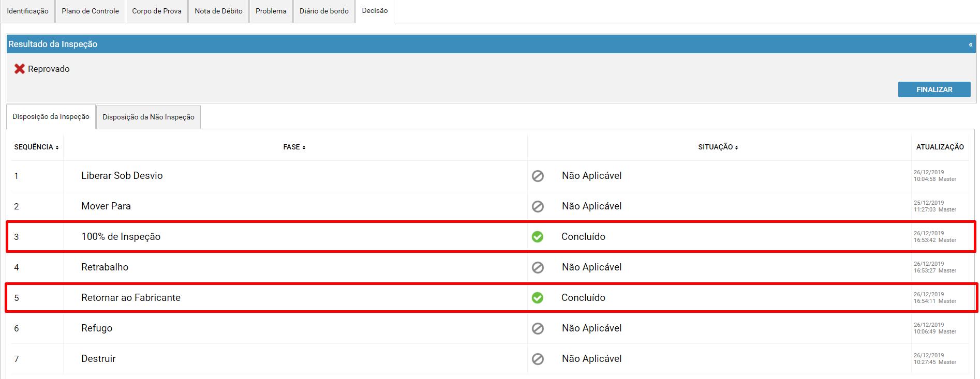980x379 pixels.
Task: Click Não Aplicável status of Destruir
Action: coord(592,359)
